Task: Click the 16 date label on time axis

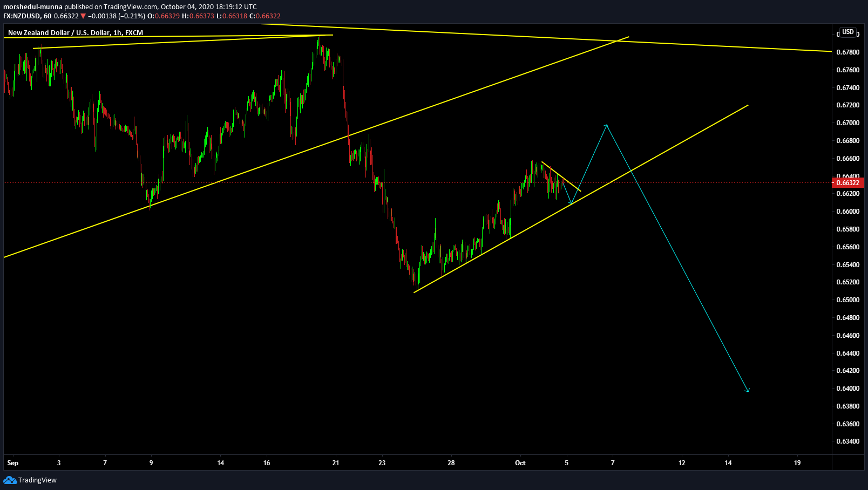Action: coord(267,463)
